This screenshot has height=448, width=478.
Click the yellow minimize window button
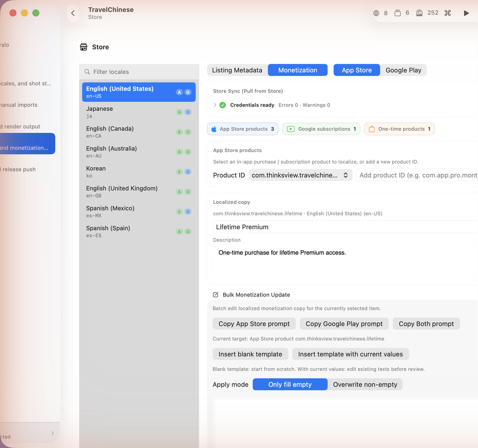[x=24, y=13]
